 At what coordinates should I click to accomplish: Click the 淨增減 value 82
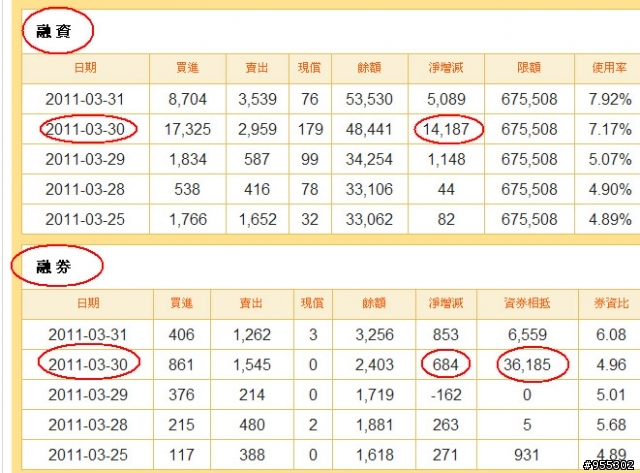446,220
